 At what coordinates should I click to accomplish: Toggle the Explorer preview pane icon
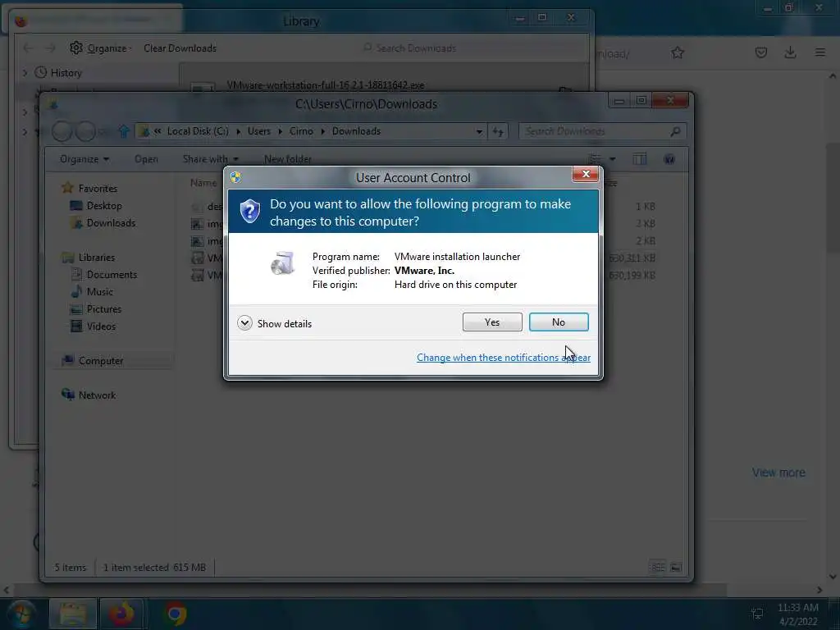click(640, 159)
